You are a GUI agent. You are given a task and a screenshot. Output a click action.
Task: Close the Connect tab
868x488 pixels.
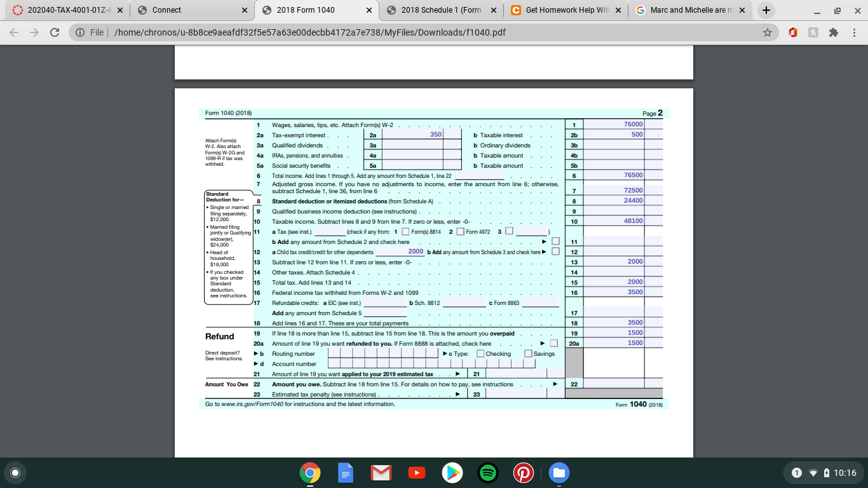pos(245,10)
